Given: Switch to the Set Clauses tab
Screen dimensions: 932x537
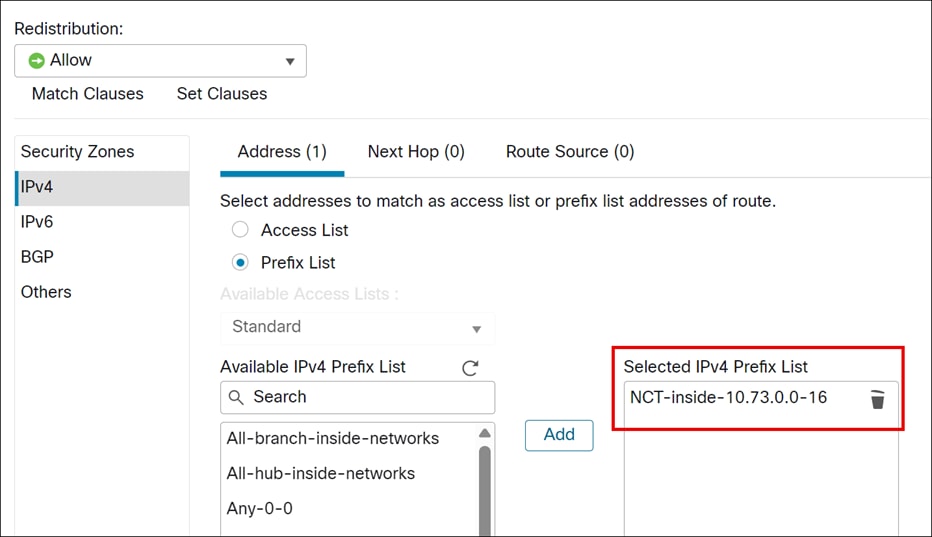Looking at the screenshot, I should pos(222,94).
